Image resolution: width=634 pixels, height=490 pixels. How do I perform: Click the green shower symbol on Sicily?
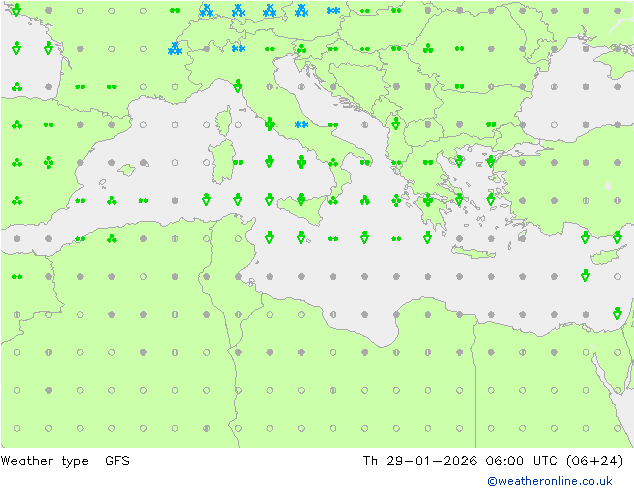click(x=301, y=199)
